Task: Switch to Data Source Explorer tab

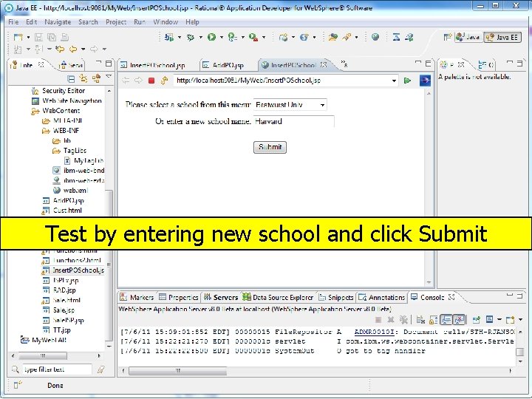Action: click(x=279, y=298)
